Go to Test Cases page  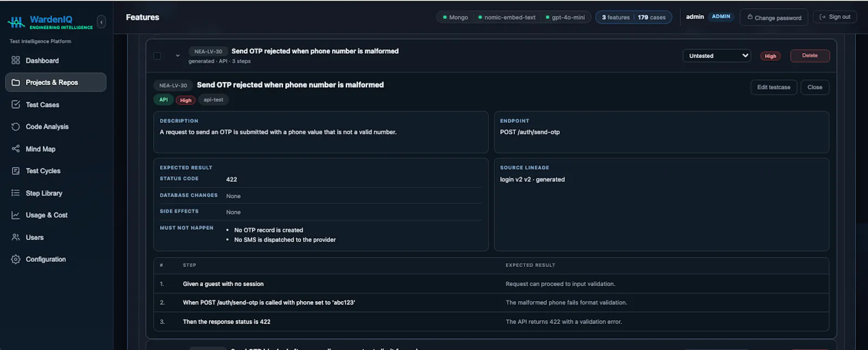tap(56, 105)
